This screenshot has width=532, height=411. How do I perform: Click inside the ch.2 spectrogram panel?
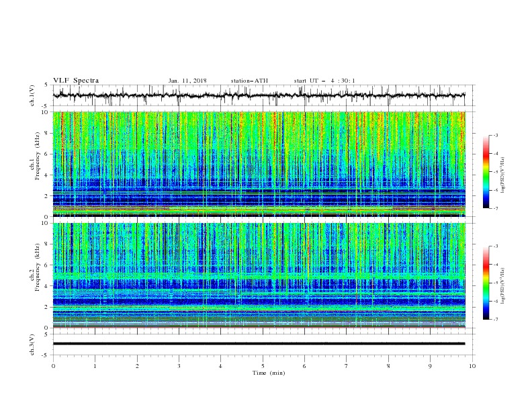click(x=259, y=275)
